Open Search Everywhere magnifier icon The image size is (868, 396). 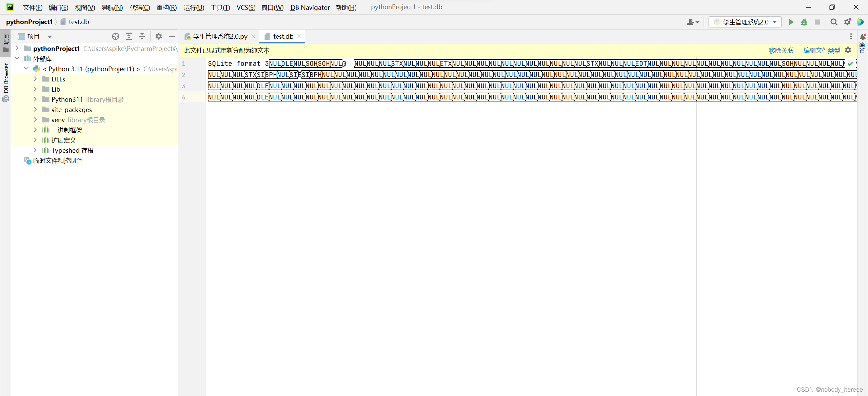(834, 22)
